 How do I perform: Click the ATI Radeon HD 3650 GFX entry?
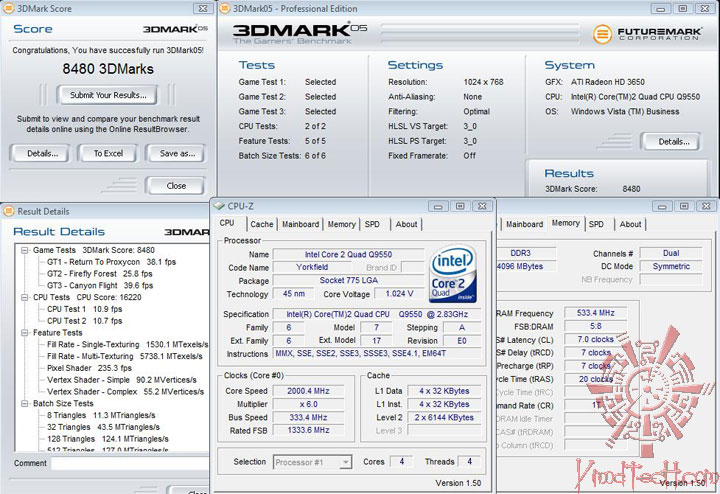[x=608, y=82]
